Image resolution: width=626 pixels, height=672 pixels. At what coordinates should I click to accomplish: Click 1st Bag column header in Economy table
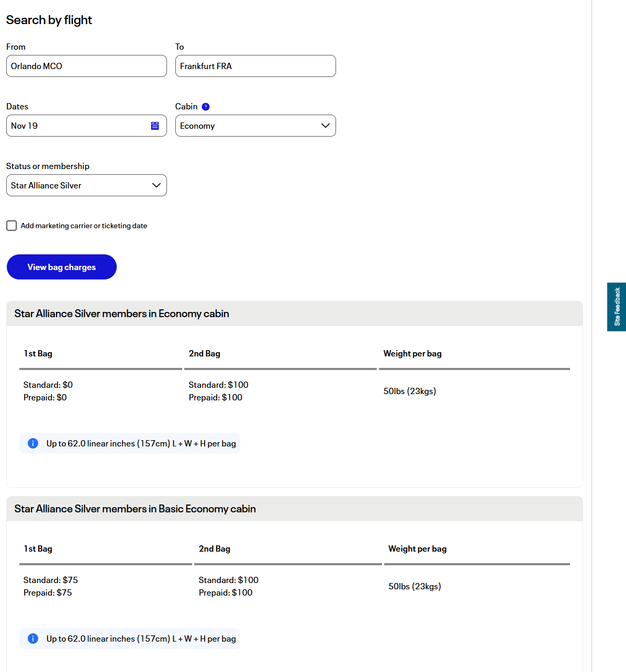[38, 354]
